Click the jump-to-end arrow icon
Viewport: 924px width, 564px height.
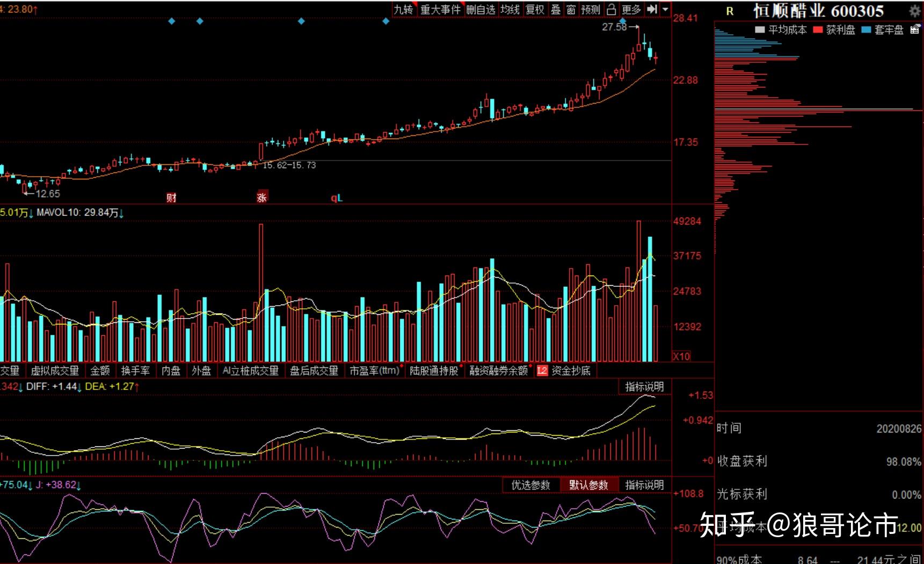coord(652,9)
